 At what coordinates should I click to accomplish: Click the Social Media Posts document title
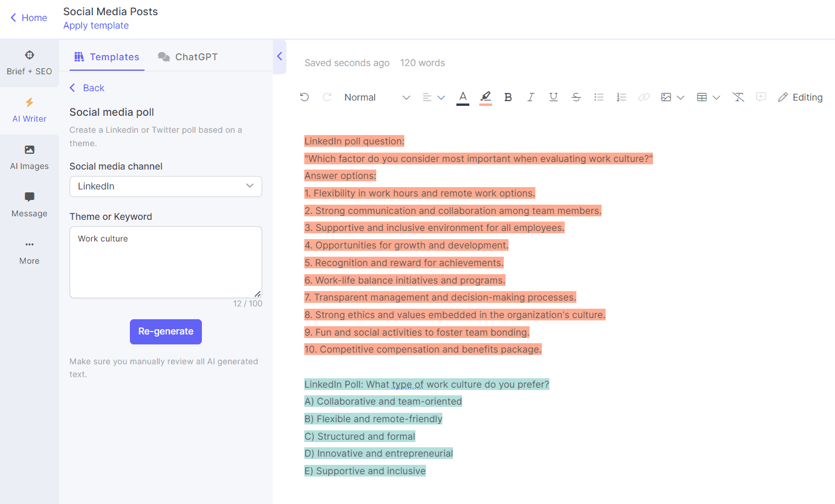pyautogui.click(x=111, y=11)
